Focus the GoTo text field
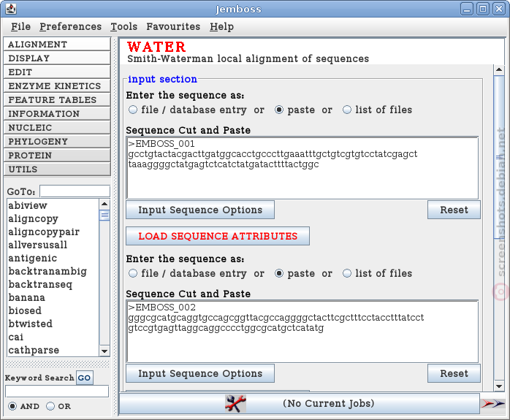The width and height of the screenshot is (510, 420). (x=75, y=191)
